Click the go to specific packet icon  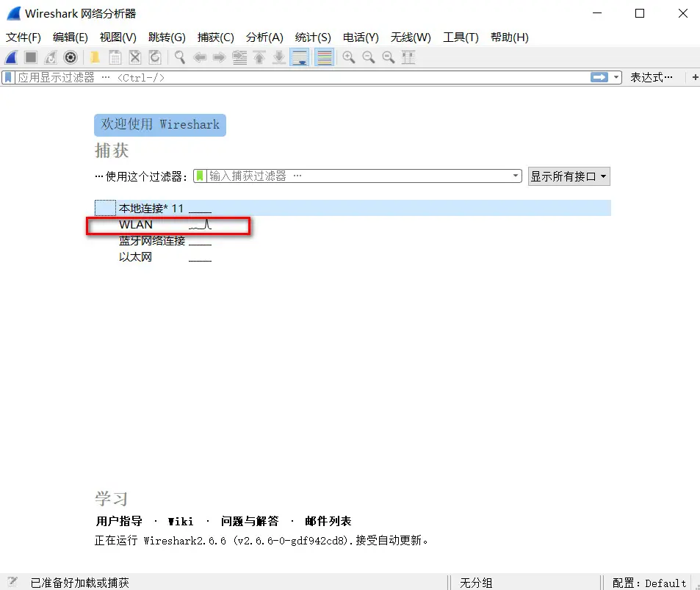coord(239,57)
